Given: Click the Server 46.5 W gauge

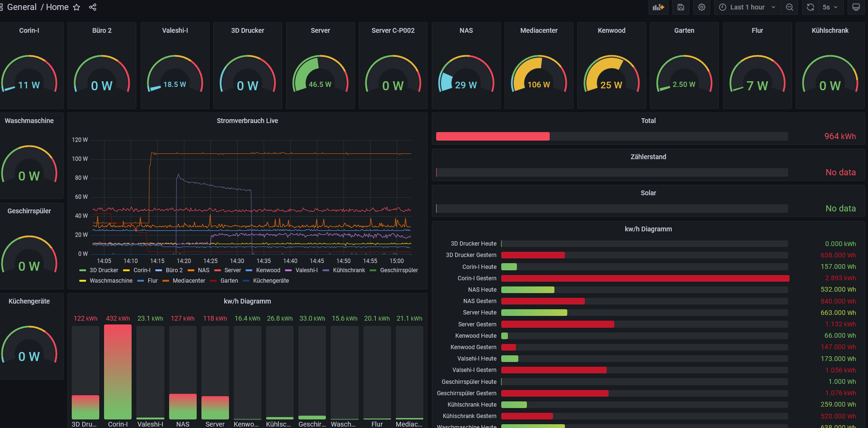Looking at the screenshot, I should [320, 74].
